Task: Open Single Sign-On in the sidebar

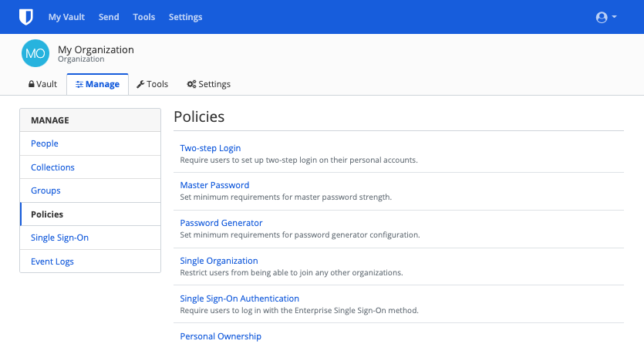Action: coord(90,238)
